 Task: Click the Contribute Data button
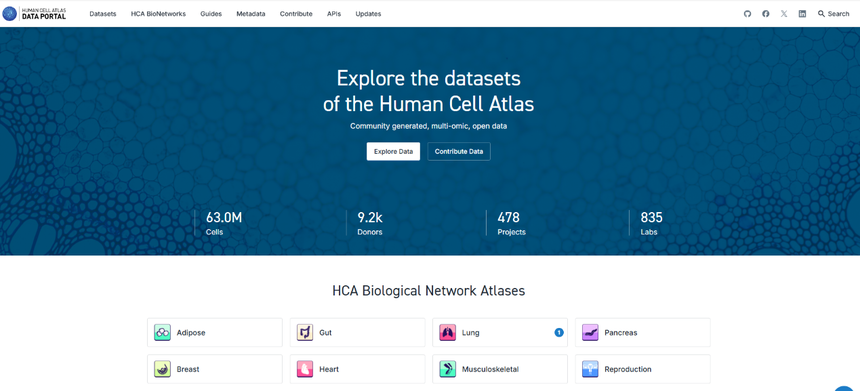(459, 151)
